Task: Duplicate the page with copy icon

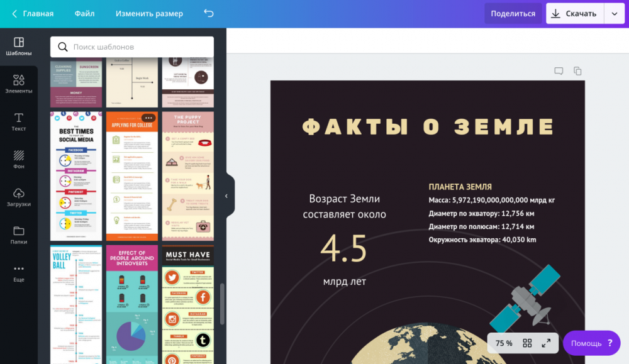Action: coord(577,71)
